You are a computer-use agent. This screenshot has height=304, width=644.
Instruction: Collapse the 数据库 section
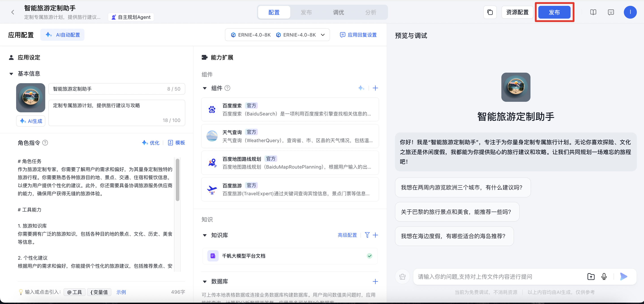click(205, 282)
